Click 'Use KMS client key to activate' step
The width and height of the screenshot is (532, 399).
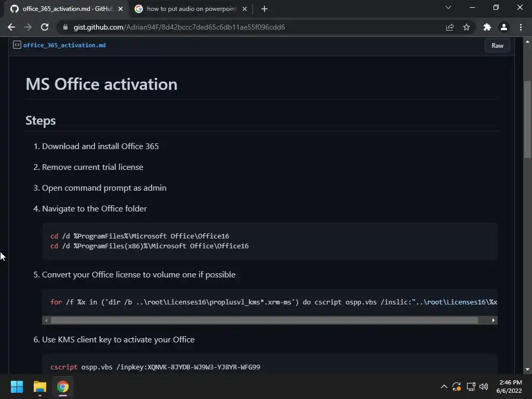pos(118,340)
